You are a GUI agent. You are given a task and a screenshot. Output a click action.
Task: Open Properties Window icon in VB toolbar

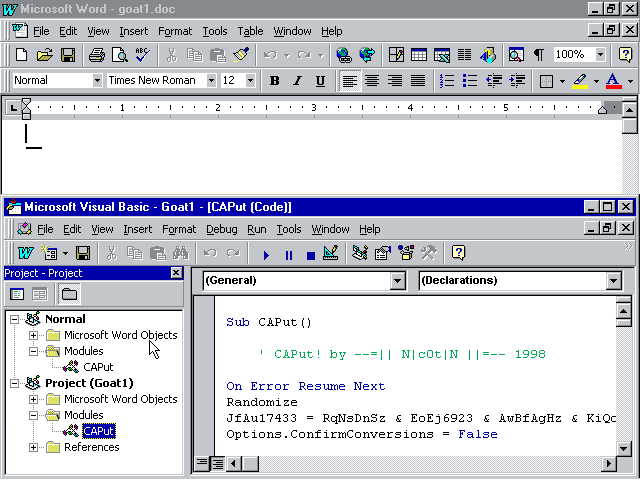point(382,253)
